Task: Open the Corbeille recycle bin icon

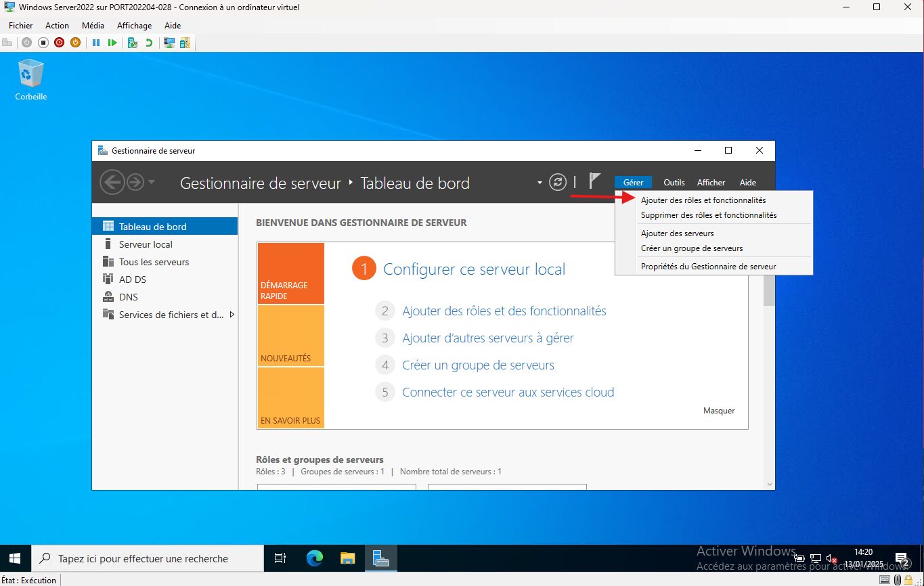Action: click(31, 78)
